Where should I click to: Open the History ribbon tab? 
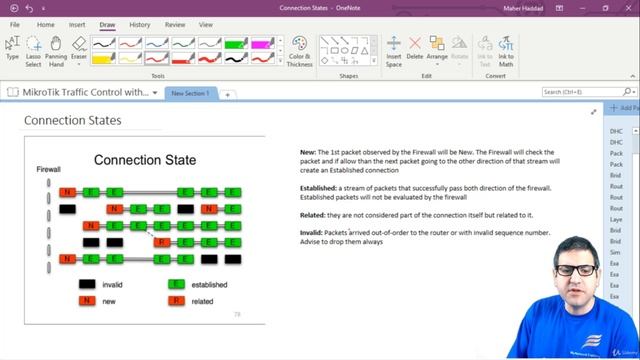point(140,24)
